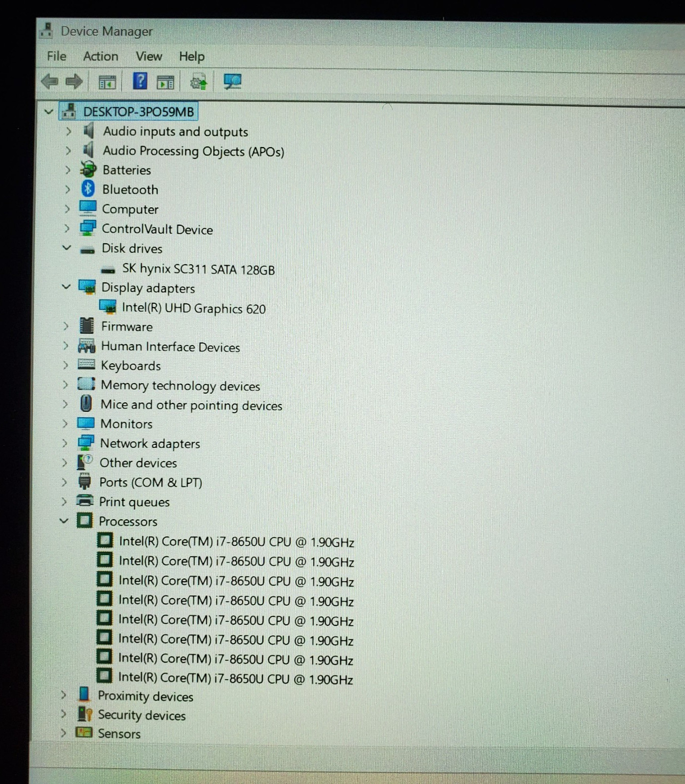Select the Ports (COM & LPT) label
Screen dimensions: 685x784
point(151,482)
